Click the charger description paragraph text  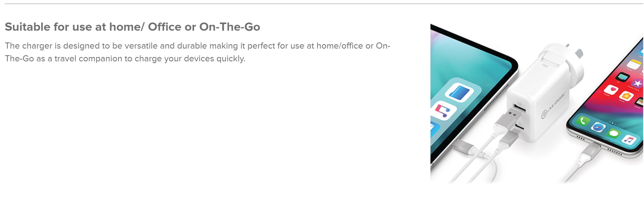[x=197, y=52]
